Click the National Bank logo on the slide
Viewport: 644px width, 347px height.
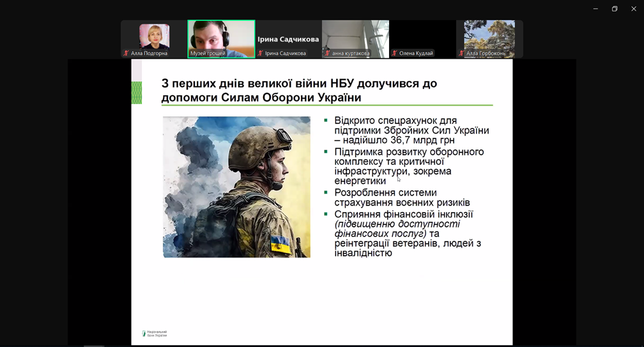click(x=154, y=334)
